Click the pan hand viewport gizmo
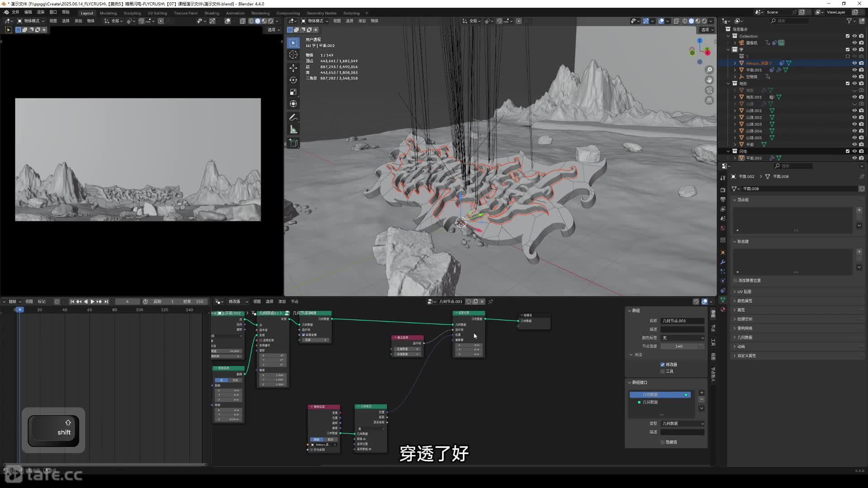 pos(709,80)
